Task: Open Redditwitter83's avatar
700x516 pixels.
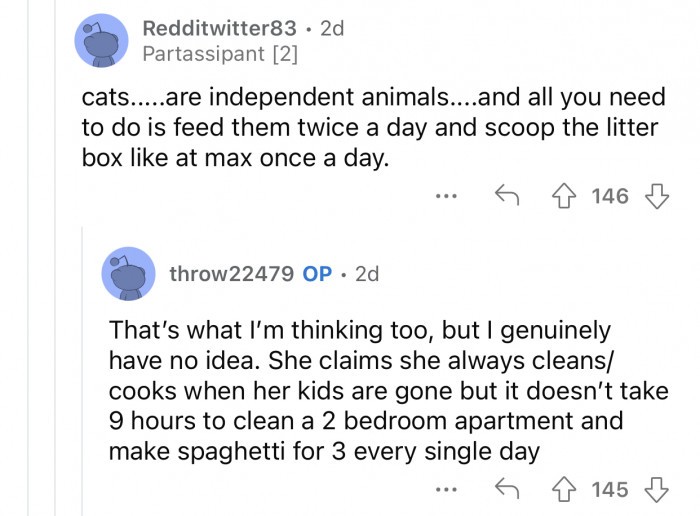Action: [x=103, y=41]
